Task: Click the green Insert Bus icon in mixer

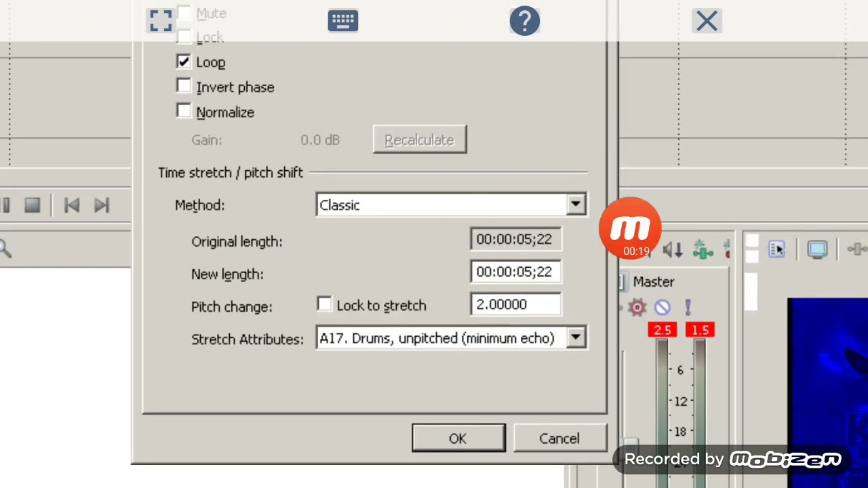Action: (703, 250)
